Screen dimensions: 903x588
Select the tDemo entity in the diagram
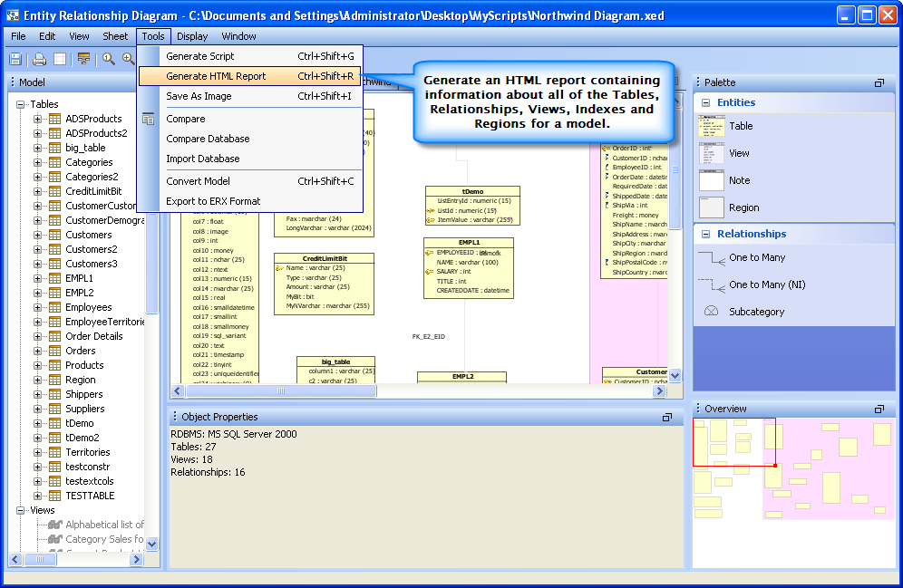[473, 206]
